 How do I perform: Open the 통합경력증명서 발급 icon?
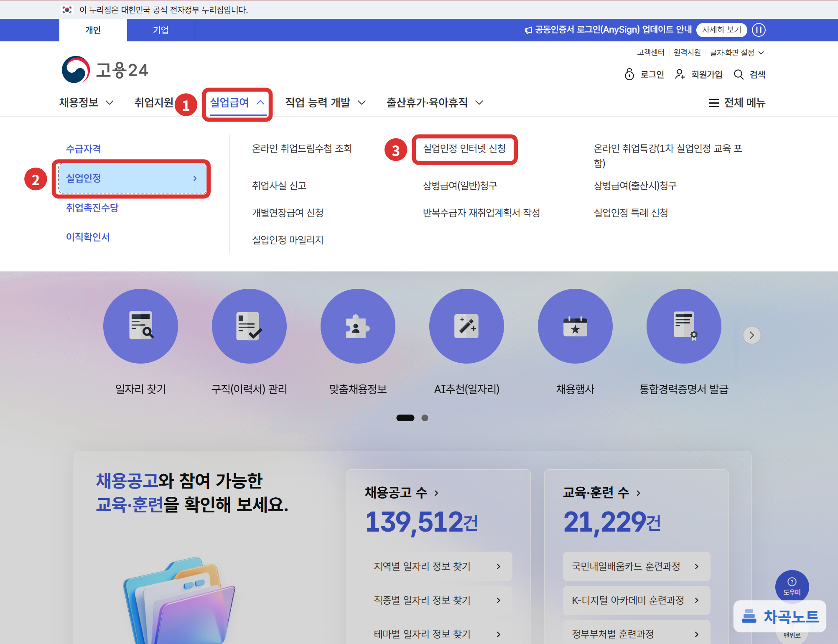[x=684, y=326]
